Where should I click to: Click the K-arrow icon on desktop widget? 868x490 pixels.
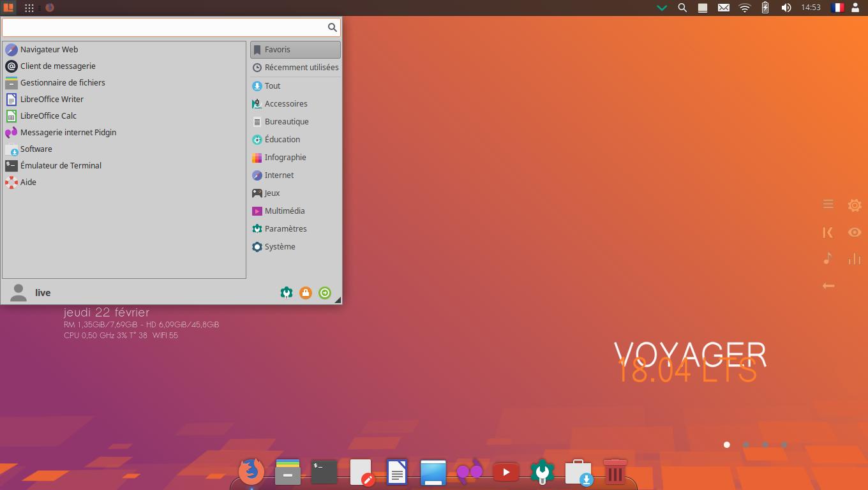click(x=828, y=232)
